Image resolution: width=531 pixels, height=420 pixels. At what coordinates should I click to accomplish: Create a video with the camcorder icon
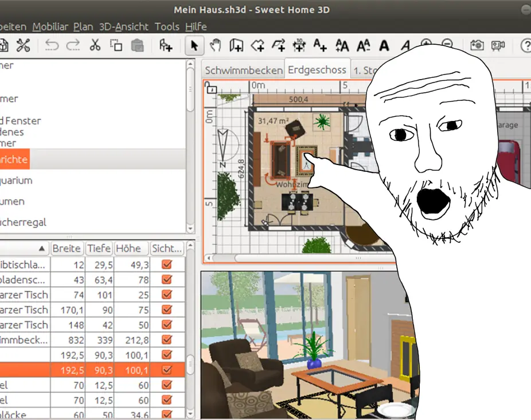(498, 45)
